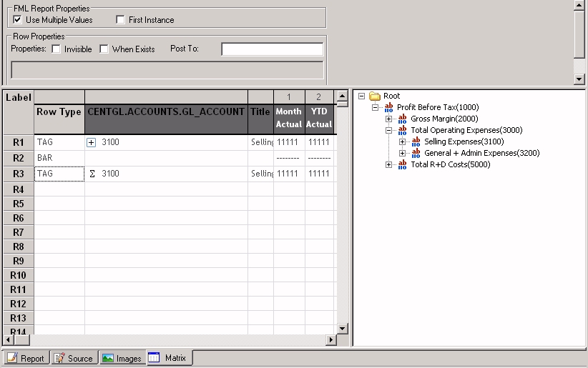The height and width of the screenshot is (368, 588).
Task: Click the Images tab icon
Action: 108,358
